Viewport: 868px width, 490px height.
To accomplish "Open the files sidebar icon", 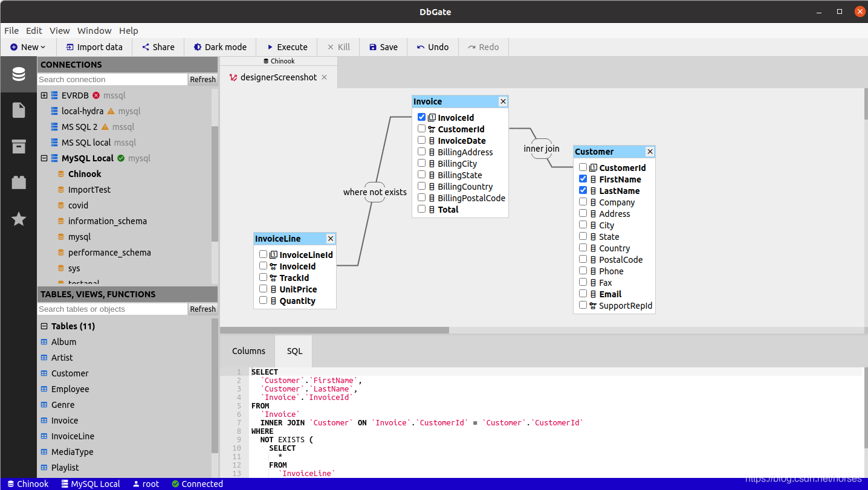I will click(x=19, y=110).
